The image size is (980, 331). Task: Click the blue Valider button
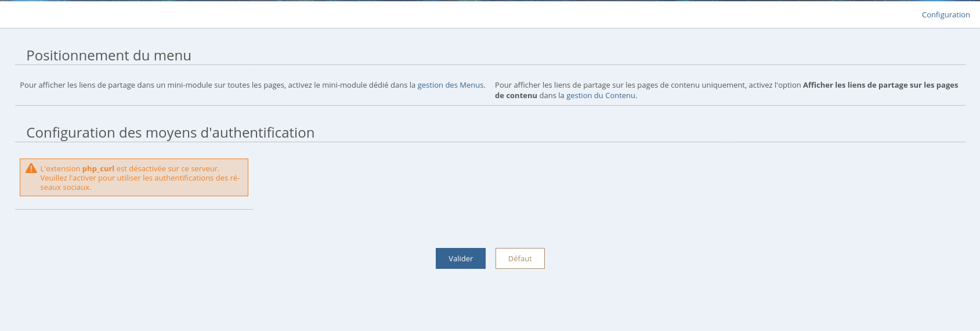(x=461, y=258)
